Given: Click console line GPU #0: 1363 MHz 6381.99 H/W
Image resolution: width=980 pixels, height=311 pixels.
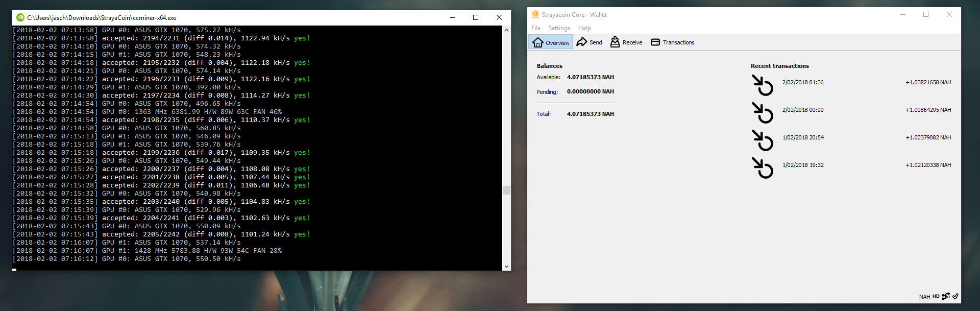Looking at the screenshot, I should 147,112.
